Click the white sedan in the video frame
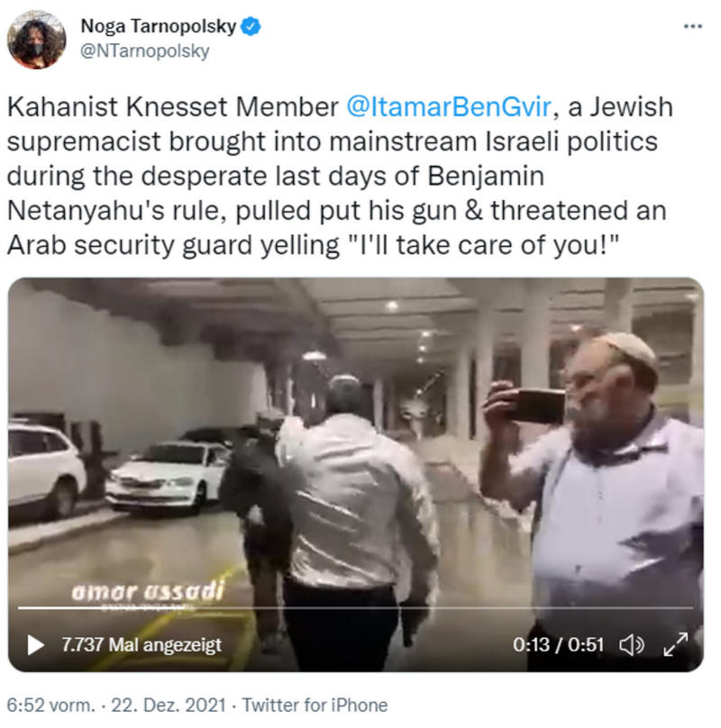721x728 pixels. click(168, 477)
